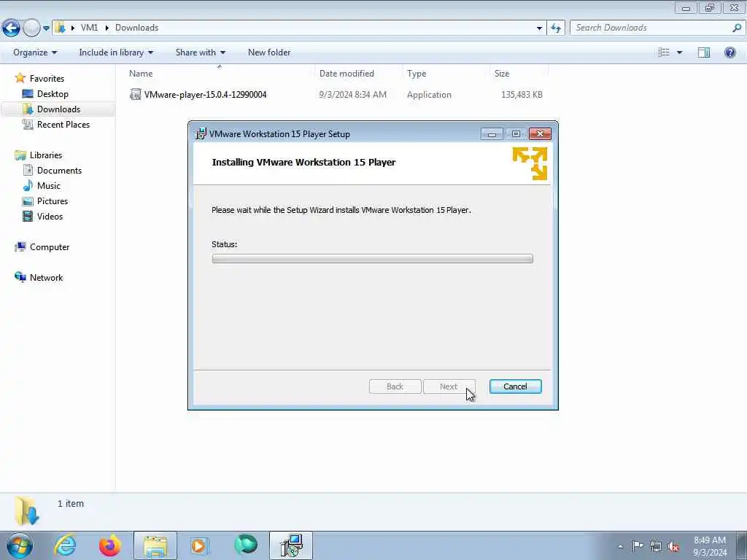This screenshot has width=747, height=560.
Task: Select Libraries in navigation pane
Action: 46,155
